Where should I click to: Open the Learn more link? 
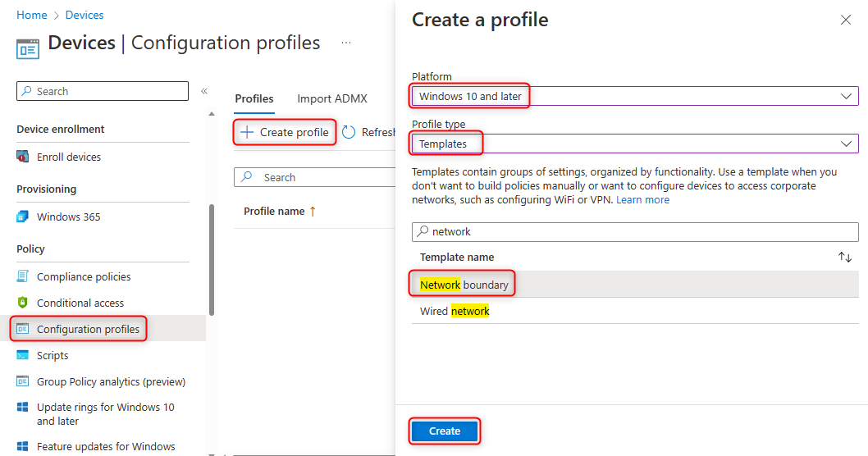[x=642, y=200]
